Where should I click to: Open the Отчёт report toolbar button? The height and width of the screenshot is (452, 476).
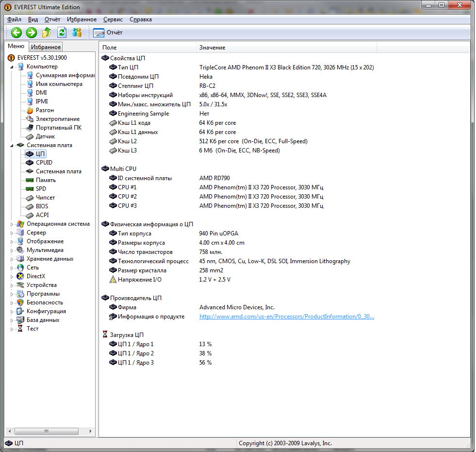(x=108, y=33)
